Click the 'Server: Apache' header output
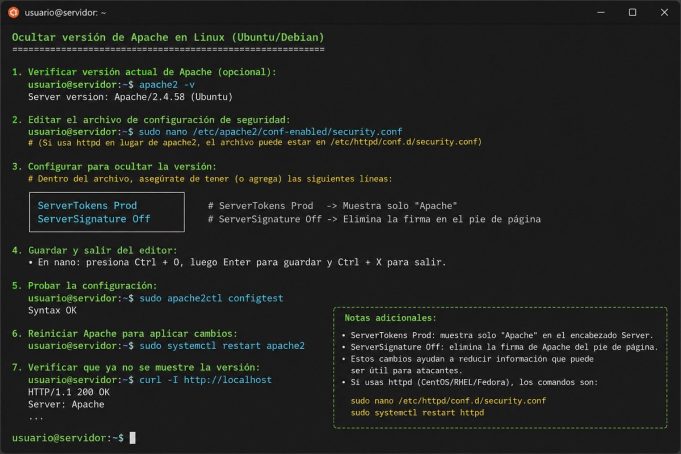The width and height of the screenshot is (681, 454). pyautogui.click(x=66, y=404)
